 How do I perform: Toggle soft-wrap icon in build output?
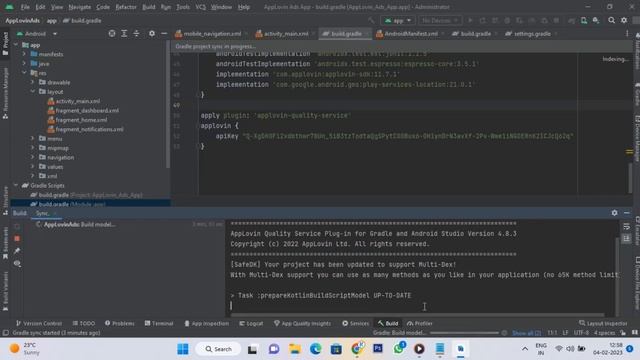tap(627, 227)
